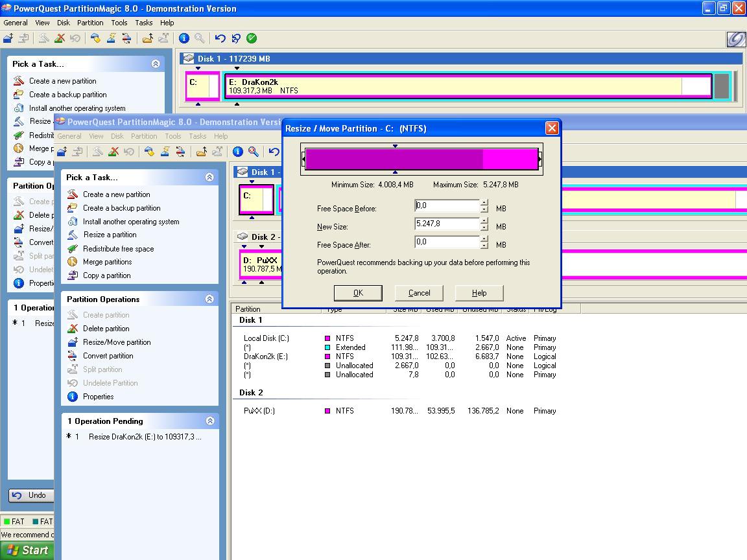Select pending operation Resize DraKon2k (E:)
This screenshot has width=747, height=560.
point(145,437)
